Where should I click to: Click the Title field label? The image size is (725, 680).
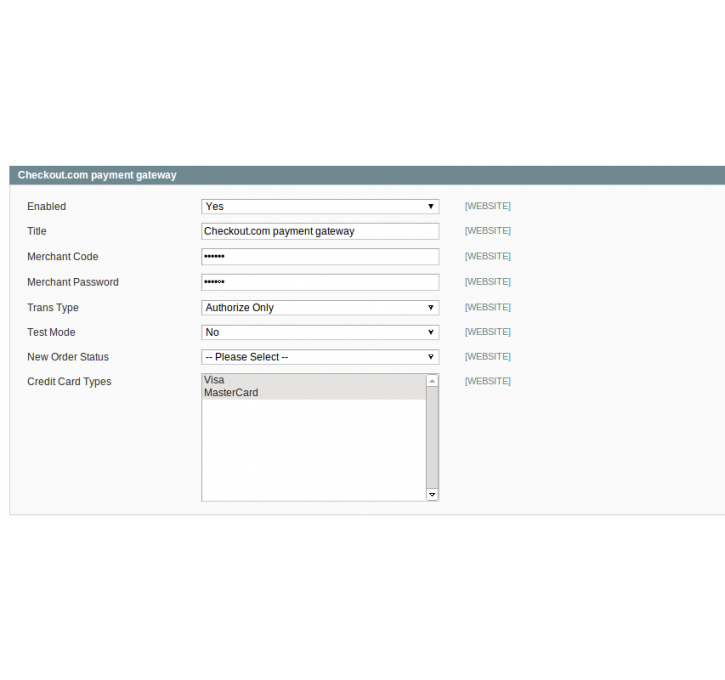tap(37, 231)
